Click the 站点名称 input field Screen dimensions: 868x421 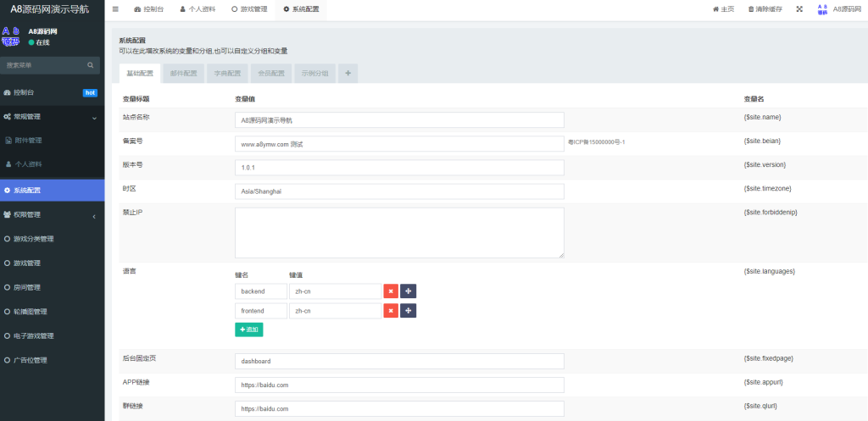[x=399, y=120]
